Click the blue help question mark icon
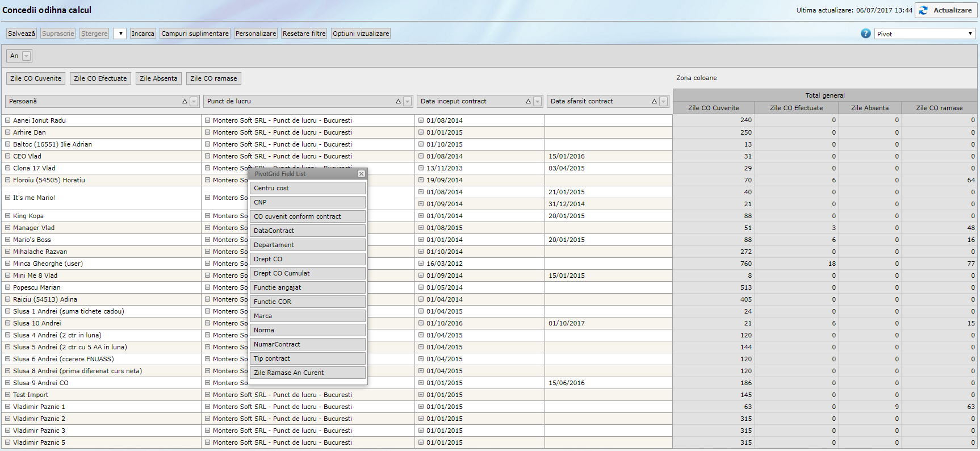980x451 pixels. click(865, 34)
